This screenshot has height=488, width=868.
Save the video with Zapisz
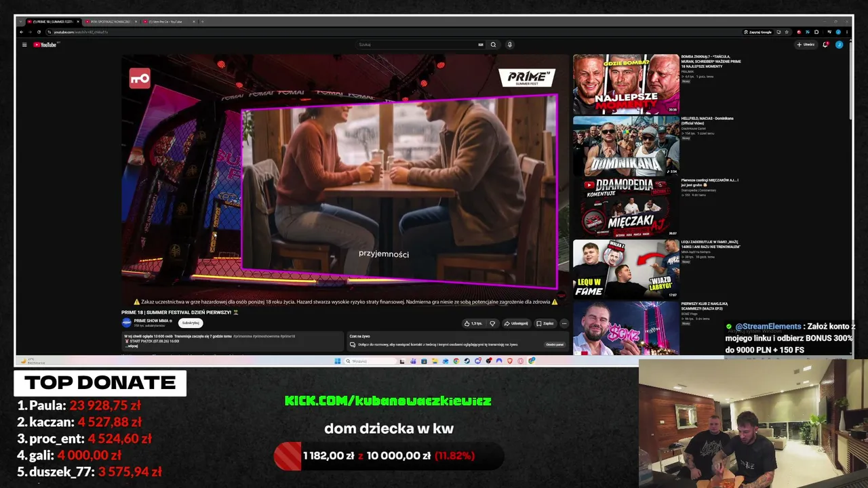545,323
